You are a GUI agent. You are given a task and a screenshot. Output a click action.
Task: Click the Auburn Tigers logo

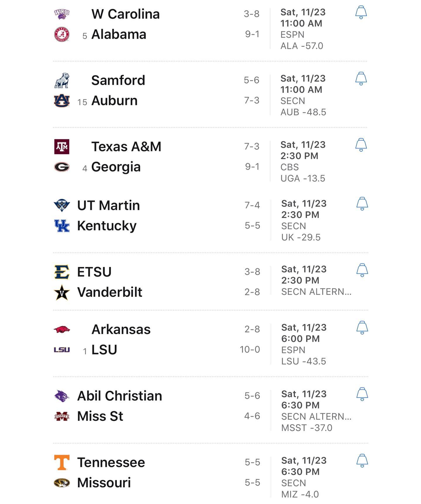(x=62, y=101)
